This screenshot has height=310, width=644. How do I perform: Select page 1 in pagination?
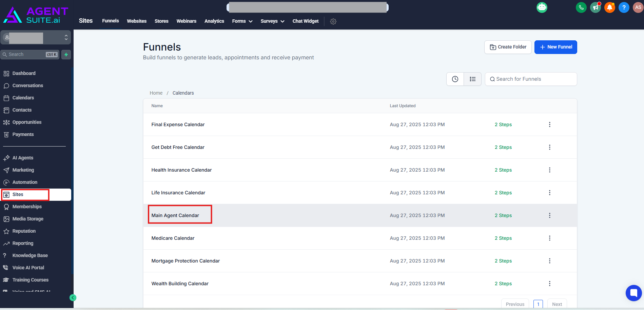pos(538,304)
